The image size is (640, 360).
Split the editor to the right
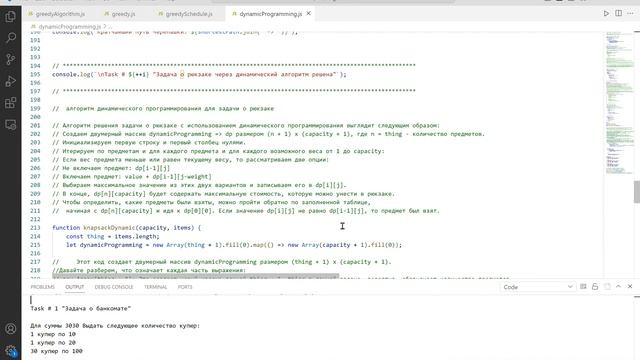coord(619,13)
